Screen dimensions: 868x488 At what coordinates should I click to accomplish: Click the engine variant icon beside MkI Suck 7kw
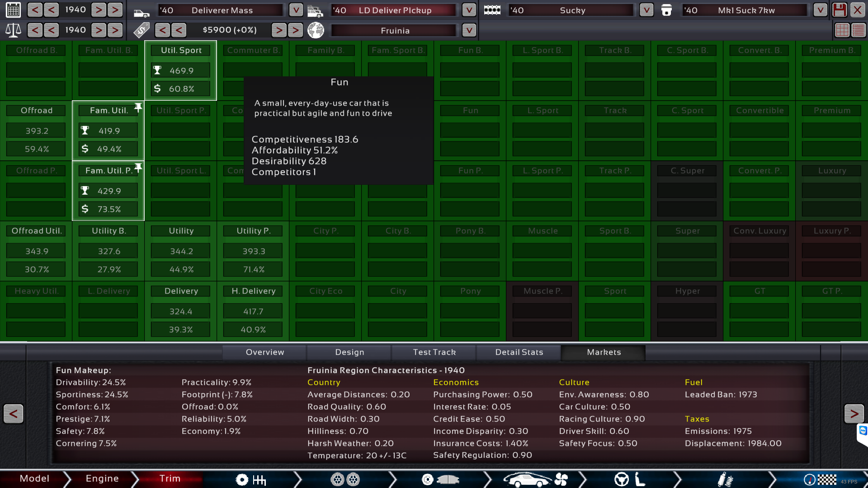666,10
